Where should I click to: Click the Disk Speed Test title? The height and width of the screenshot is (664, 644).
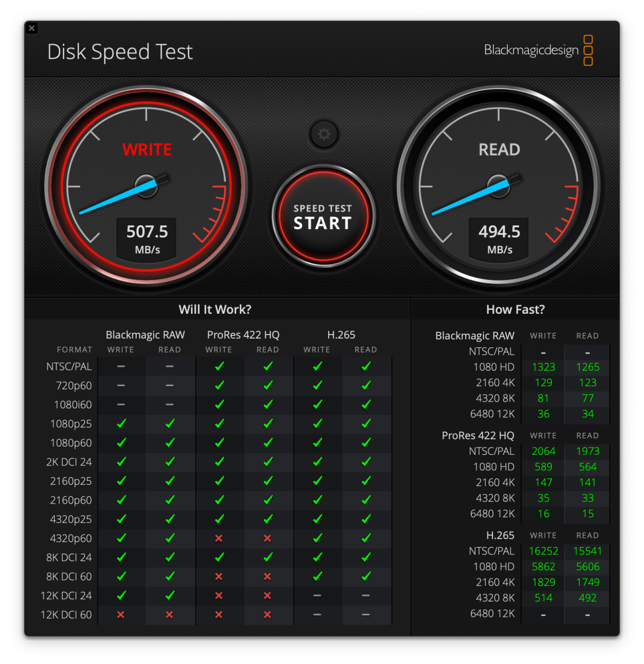click(x=120, y=52)
